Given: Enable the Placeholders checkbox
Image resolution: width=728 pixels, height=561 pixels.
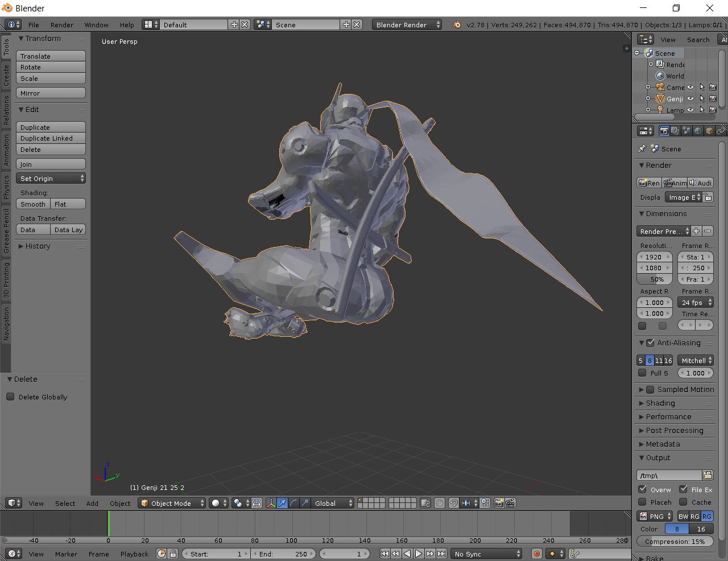Looking at the screenshot, I should tap(642, 502).
